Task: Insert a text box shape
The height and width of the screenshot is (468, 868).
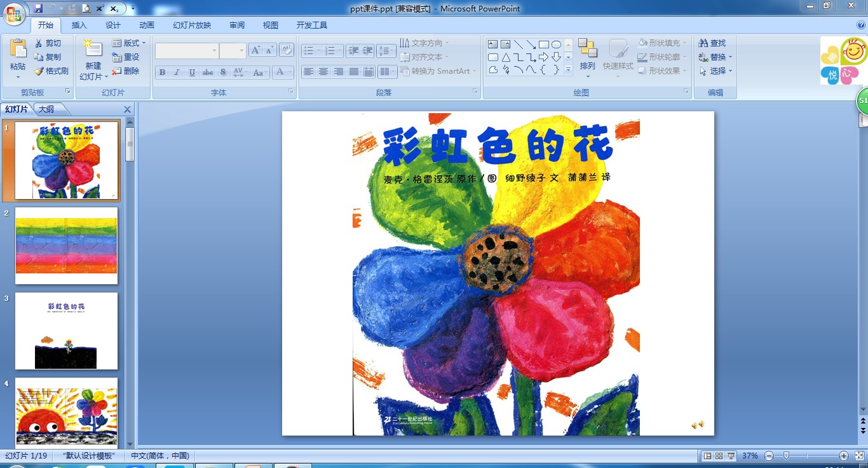Action: [x=493, y=45]
